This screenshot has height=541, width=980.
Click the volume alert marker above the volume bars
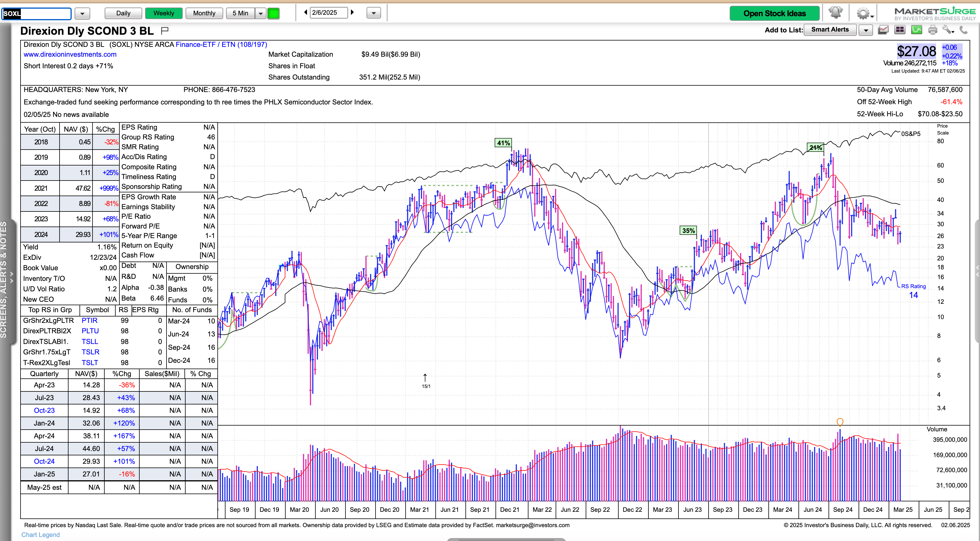tap(840, 422)
